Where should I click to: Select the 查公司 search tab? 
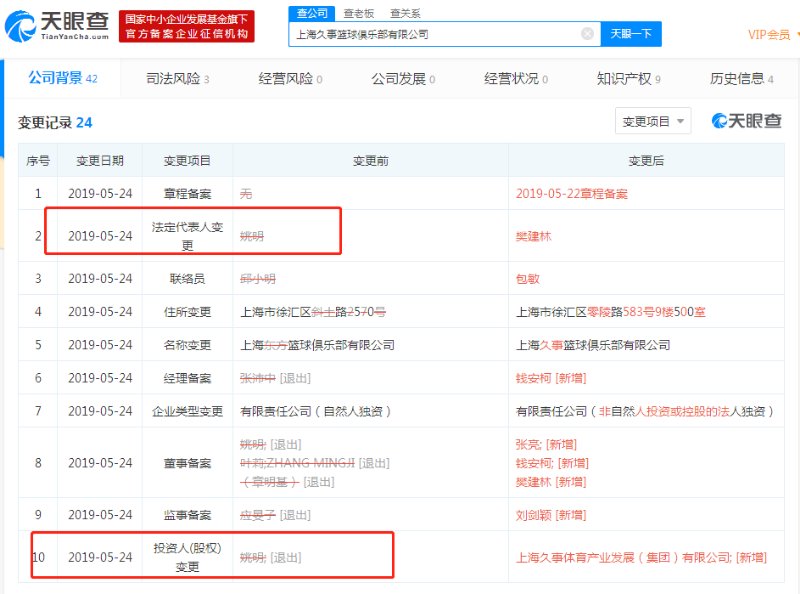click(312, 13)
